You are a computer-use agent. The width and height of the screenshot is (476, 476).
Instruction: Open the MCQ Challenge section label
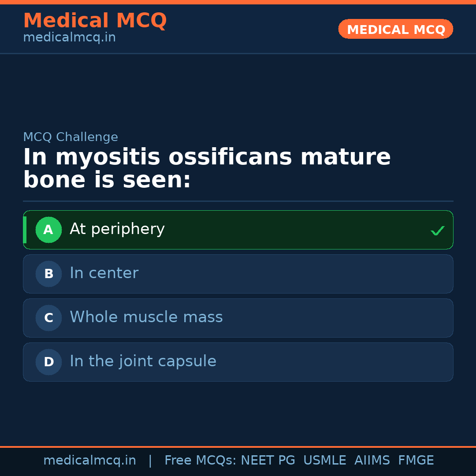coord(71,137)
